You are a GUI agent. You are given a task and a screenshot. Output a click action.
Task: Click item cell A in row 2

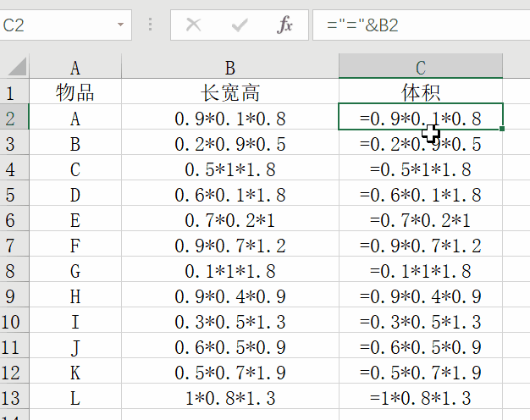tap(75, 117)
